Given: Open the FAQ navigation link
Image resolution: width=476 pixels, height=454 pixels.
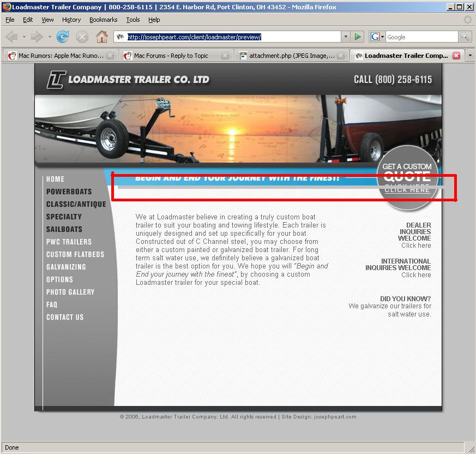Looking at the screenshot, I should pos(52,304).
